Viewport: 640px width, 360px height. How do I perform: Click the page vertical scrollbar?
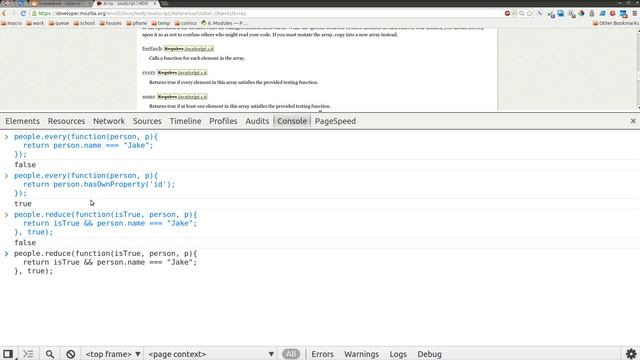point(638,69)
